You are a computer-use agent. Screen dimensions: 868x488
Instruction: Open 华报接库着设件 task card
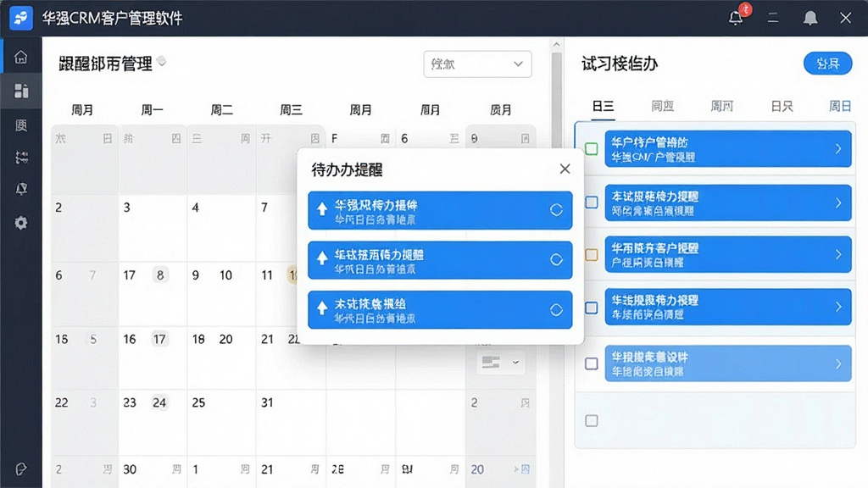pos(728,363)
